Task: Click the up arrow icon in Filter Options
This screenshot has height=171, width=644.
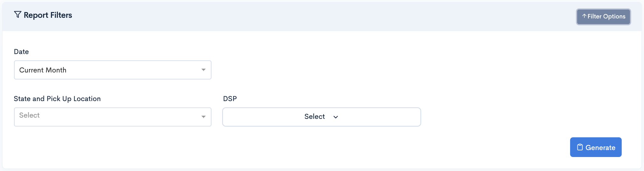Action: pyautogui.click(x=584, y=16)
